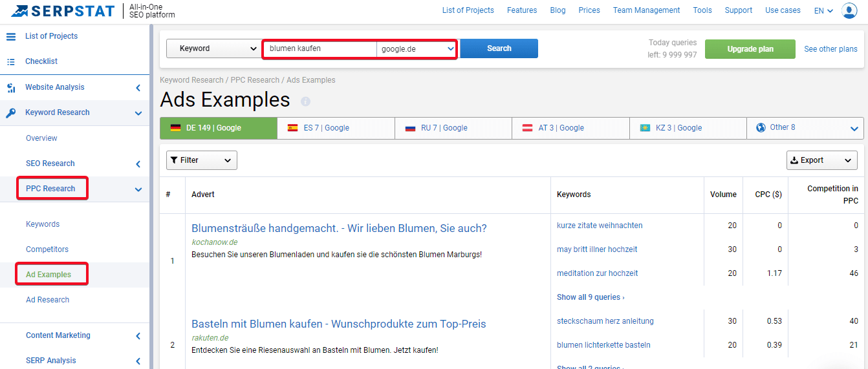Open Use cases in the top navigation
The image size is (868, 369).
click(783, 10)
